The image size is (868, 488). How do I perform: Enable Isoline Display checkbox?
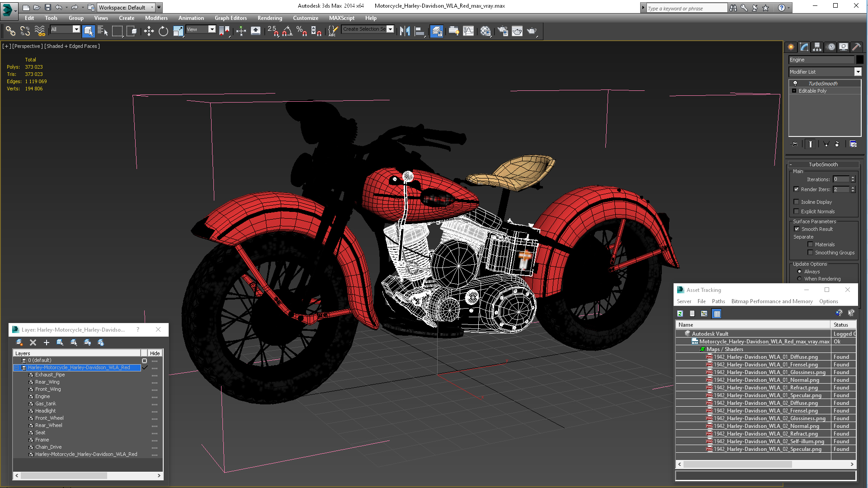(796, 202)
